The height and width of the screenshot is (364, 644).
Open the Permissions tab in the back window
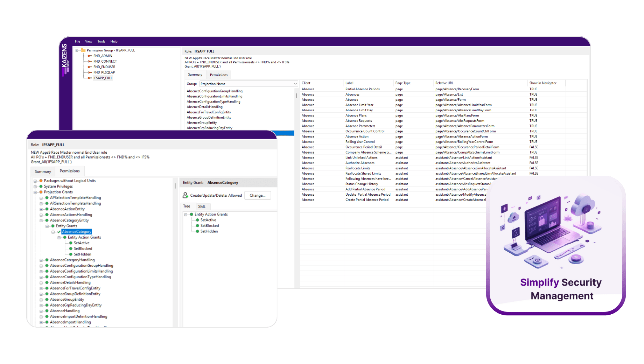click(x=219, y=75)
